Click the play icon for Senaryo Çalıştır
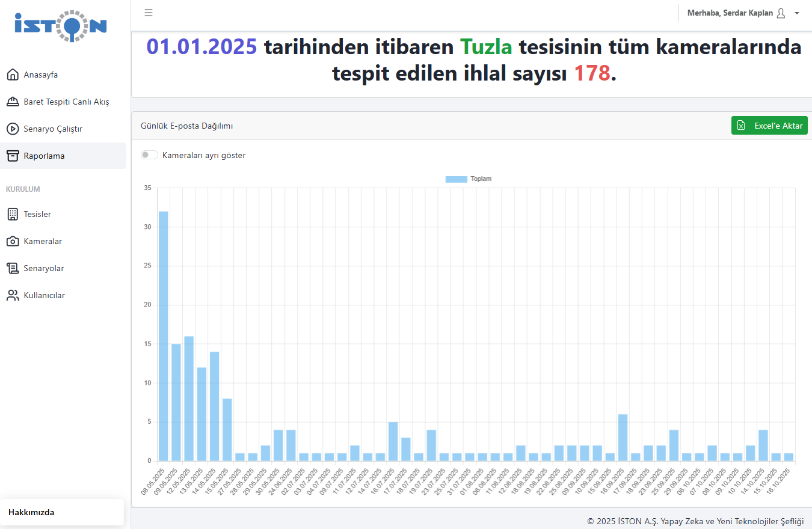 (13, 129)
